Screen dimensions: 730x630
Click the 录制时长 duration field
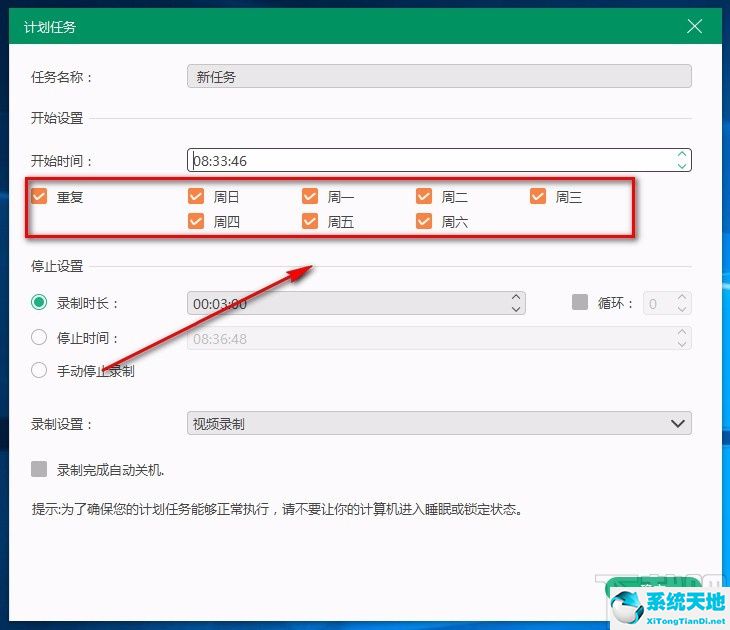point(356,303)
